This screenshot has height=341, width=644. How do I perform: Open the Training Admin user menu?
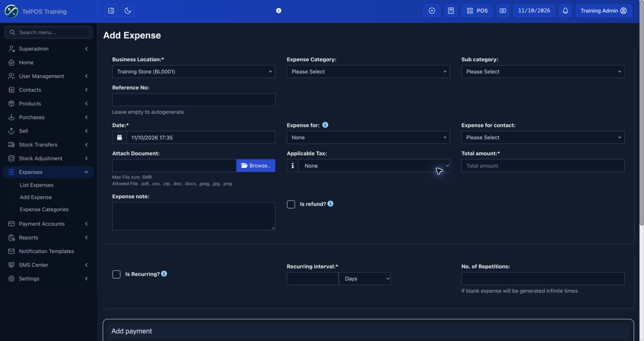(604, 11)
